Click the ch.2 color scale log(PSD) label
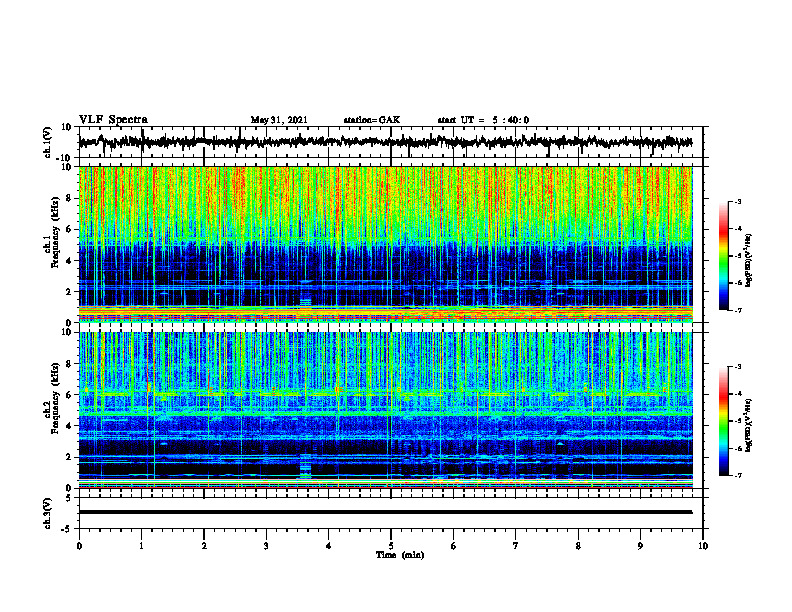Screen dimensions: 792x612 pyautogui.click(x=749, y=425)
